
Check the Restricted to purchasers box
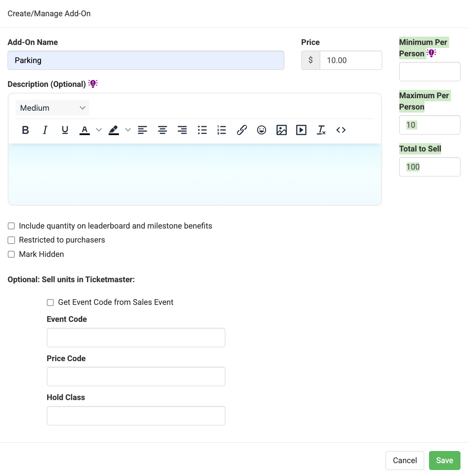tap(11, 240)
